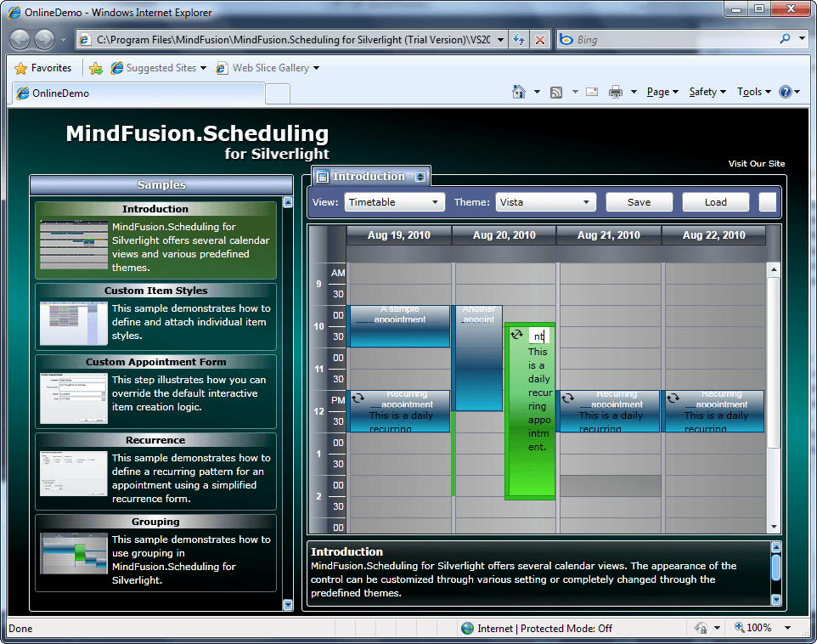
Task: Click the Aug 19, 2010 column header
Action: (399, 235)
